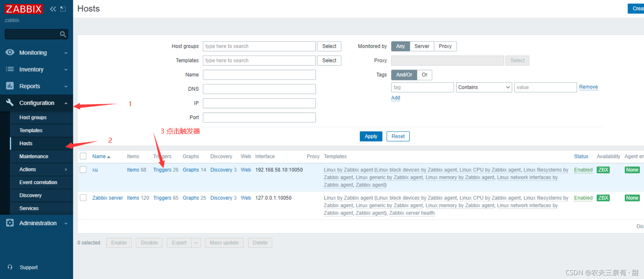Image resolution: width=644 pixels, height=279 pixels.
Task: Focus the tag value input field
Action: 545,87
